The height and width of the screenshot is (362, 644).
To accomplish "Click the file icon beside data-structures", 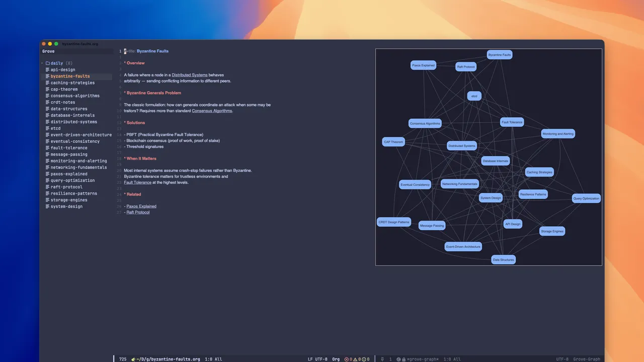I will pos(48,109).
